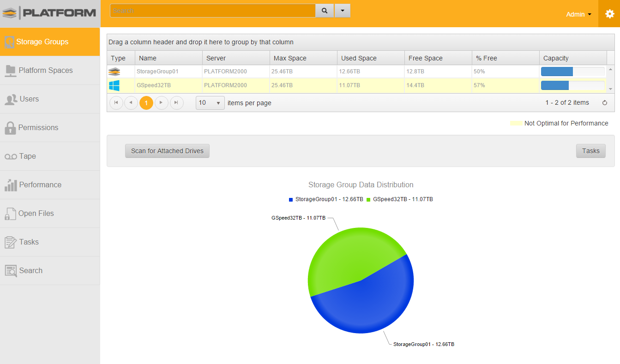Select the GSpeed32TB name cell
Screen dimensions: 620x364
169,85
